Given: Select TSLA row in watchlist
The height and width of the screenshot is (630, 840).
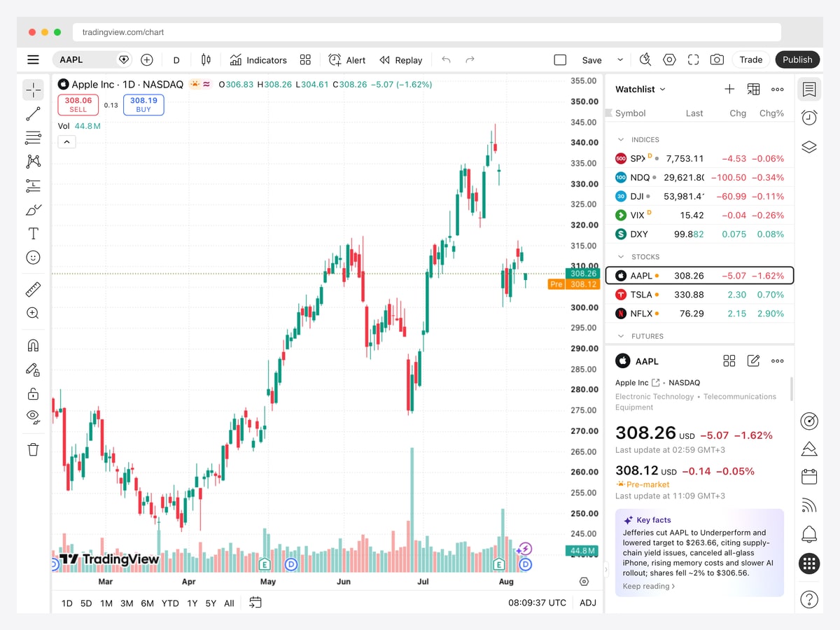Looking at the screenshot, I should coord(700,295).
